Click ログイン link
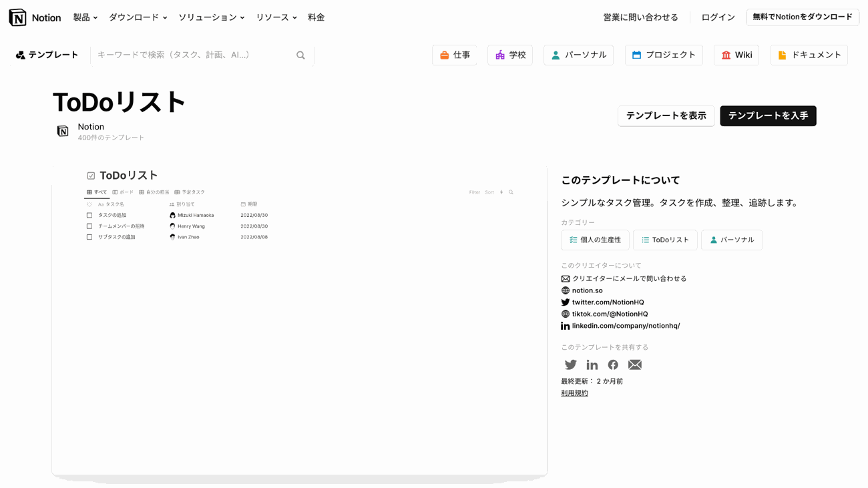 coord(718,17)
